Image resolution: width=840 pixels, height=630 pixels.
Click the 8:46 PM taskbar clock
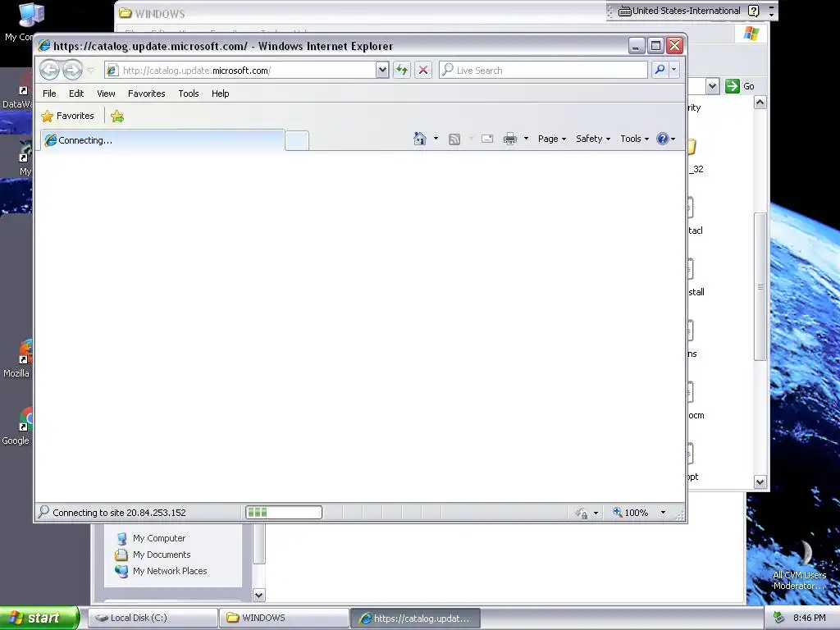pyautogui.click(x=809, y=618)
